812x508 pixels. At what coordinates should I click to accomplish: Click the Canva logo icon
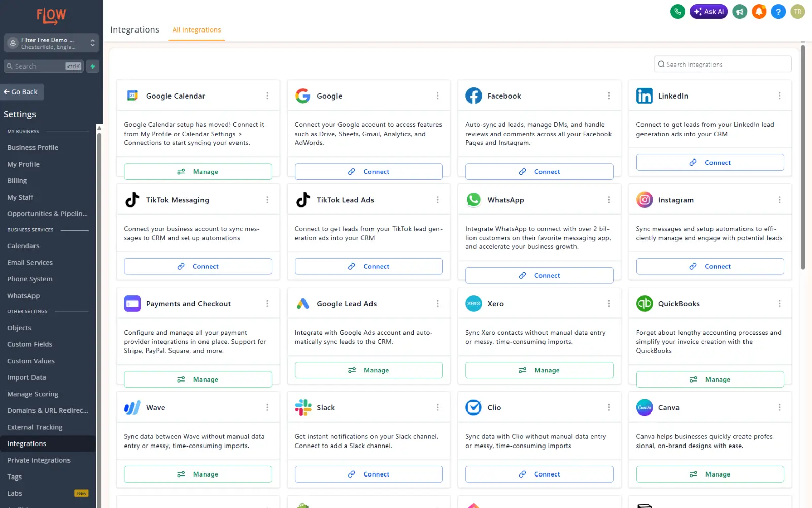[x=645, y=407]
